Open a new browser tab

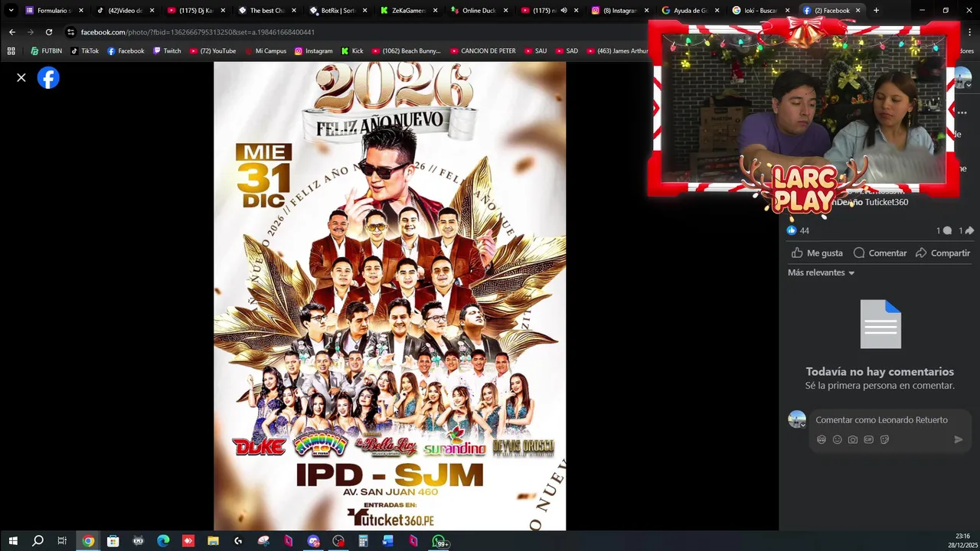pos(876,11)
